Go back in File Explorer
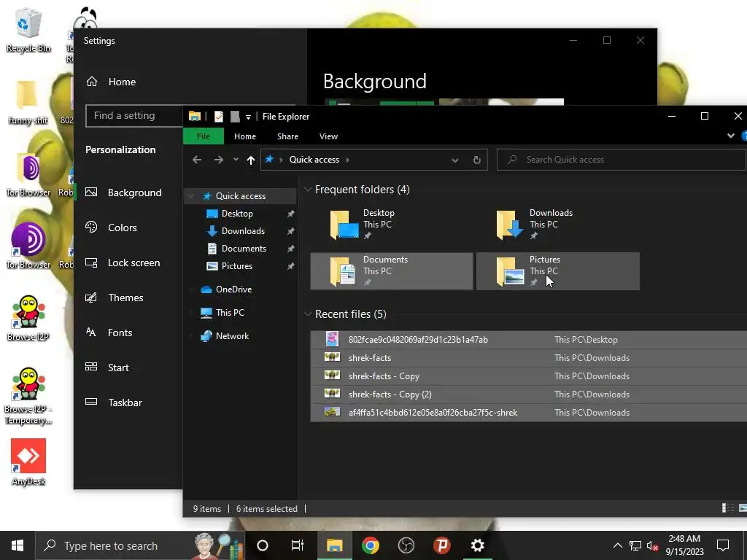The height and width of the screenshot is (560, 747). coord(197,160)
